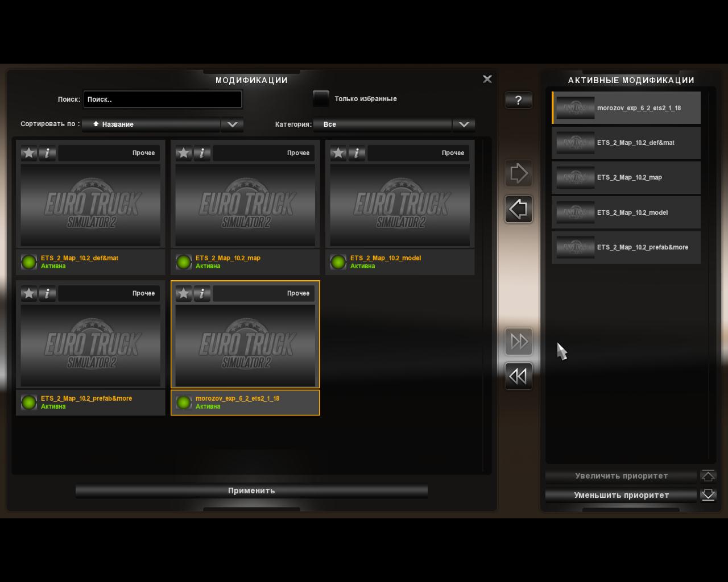
Task: Click thumbnail of morozov_exp_6_2_ets2_1_18 card
Action: point(245,346)
